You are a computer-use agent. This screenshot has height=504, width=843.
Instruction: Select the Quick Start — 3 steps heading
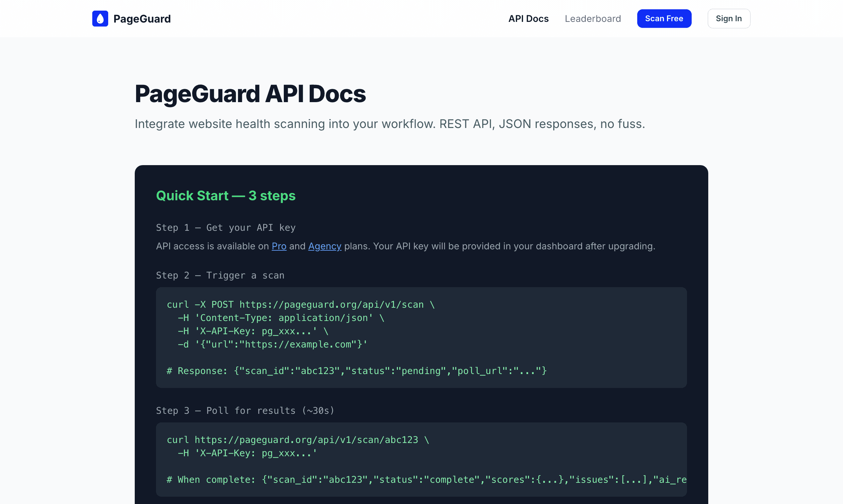pos(225,196)
